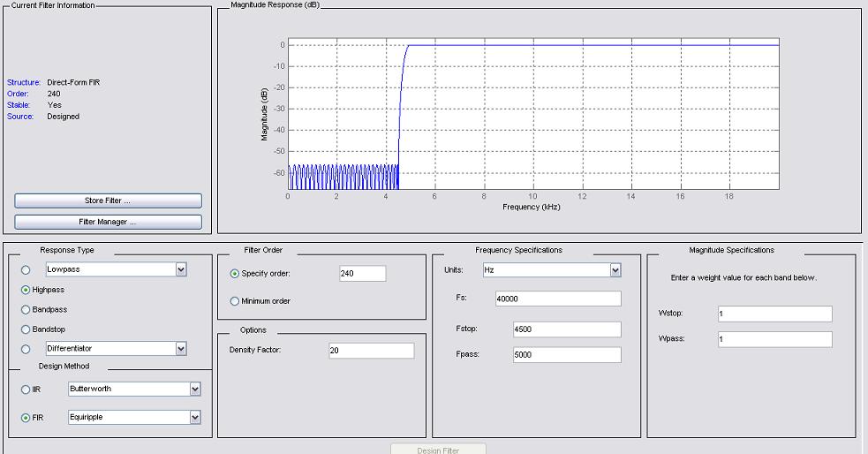Click the Design Filter button

(438, 449)
